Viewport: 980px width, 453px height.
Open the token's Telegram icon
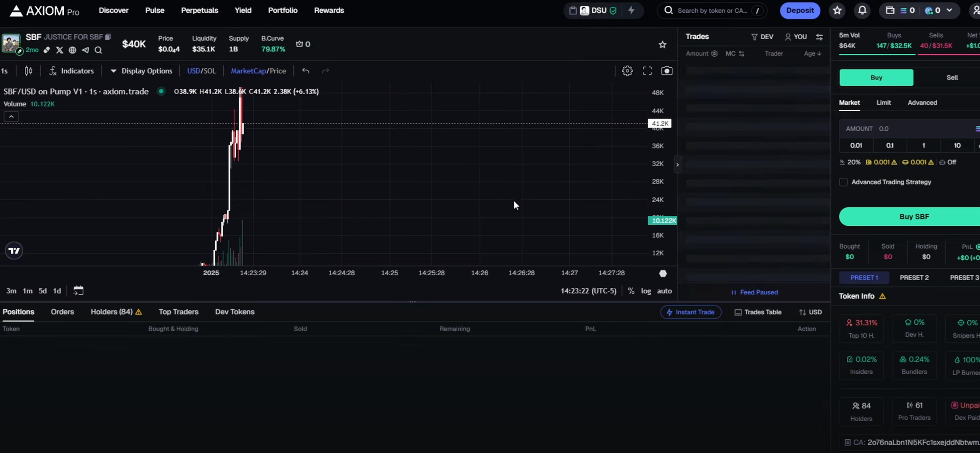click(x=85, y=50)
